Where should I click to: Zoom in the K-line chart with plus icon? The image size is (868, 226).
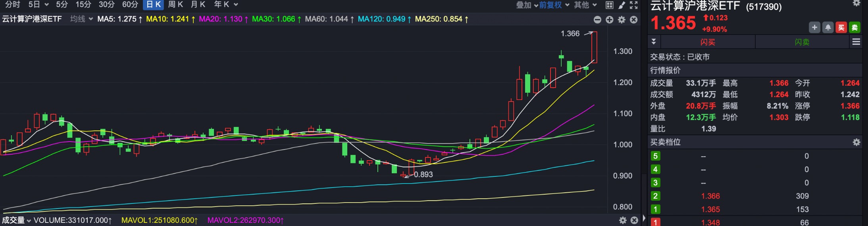(610, 19)
